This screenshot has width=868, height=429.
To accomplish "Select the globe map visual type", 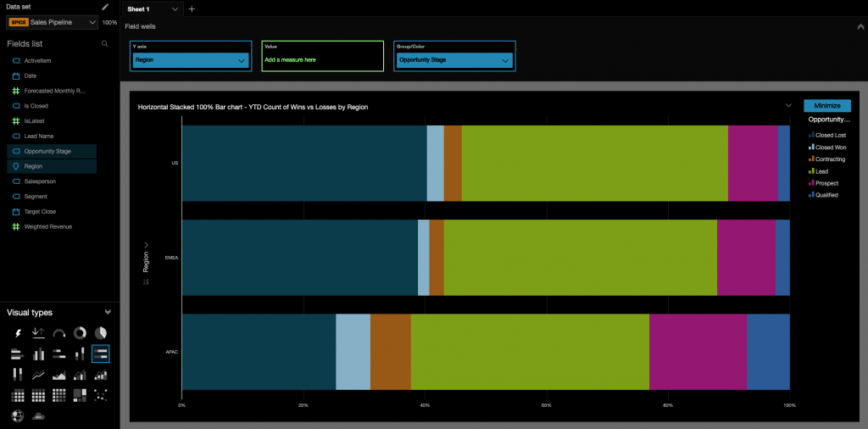I will coord(18,415).
